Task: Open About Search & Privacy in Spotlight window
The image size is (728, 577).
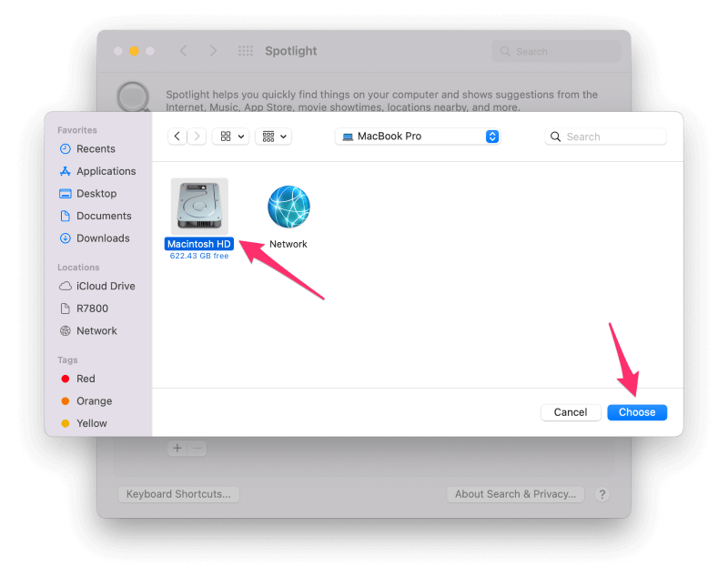Action: tap(515, 494)
